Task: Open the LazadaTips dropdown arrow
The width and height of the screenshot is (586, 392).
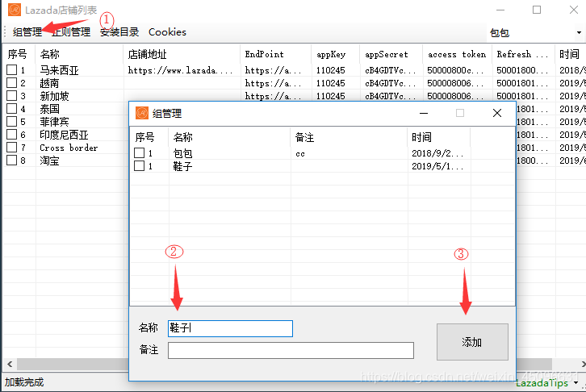Action: (576, 382)
